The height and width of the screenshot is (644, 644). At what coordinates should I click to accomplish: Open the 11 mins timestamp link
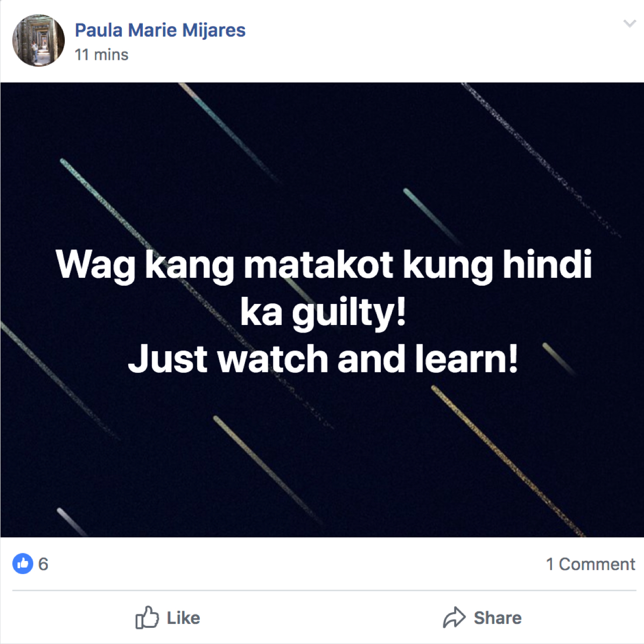102,54
